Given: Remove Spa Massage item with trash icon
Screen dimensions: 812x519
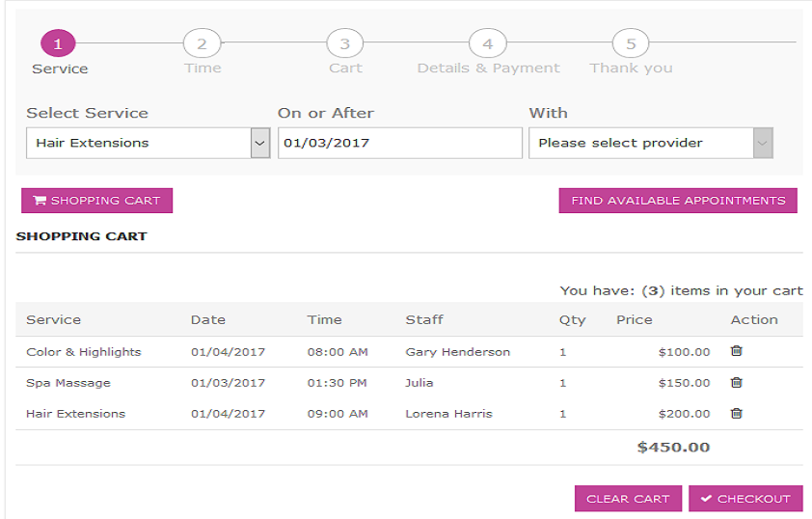Looking at the screenshot, I should tap(736, 382).
